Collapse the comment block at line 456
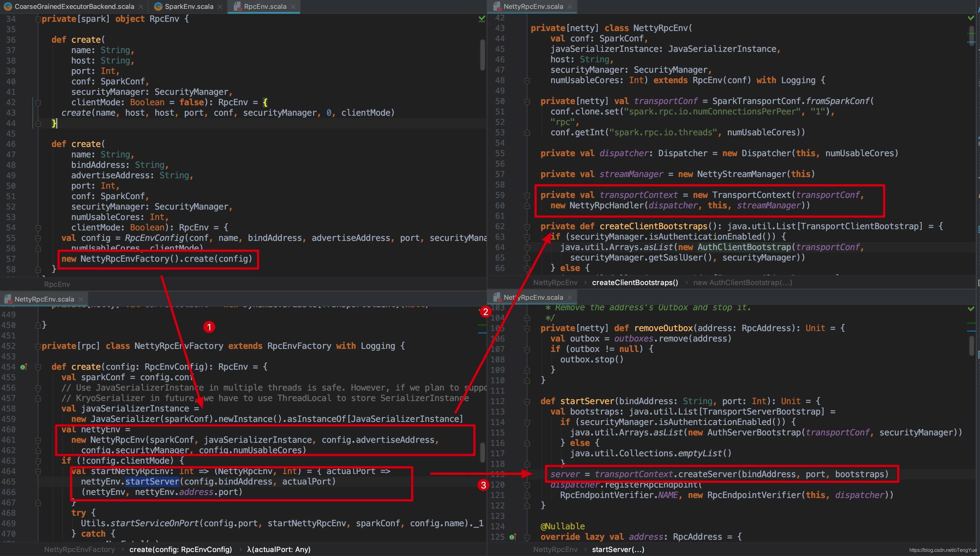Viewport: 980px width, 556px height. [38, 388]
